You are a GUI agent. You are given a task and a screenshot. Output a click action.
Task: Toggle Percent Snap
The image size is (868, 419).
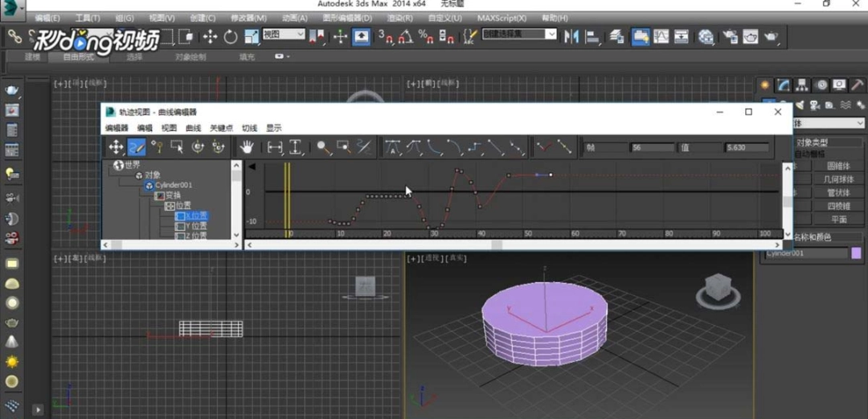coord(426,37)
